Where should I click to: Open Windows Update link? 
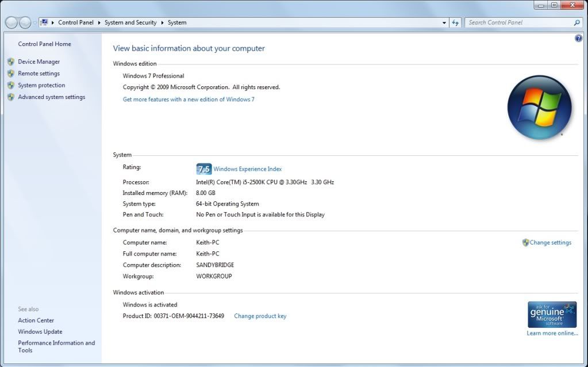click(40, 332)
